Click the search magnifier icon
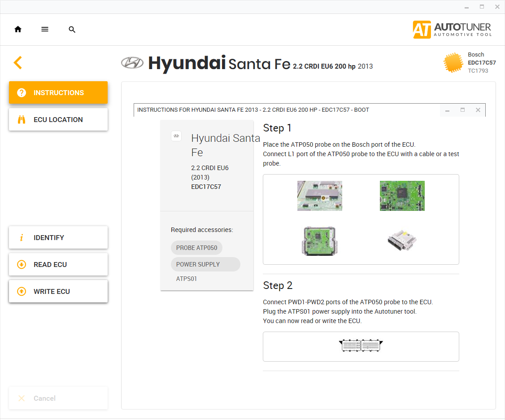The width and height of the screenshot is (505, 420). tap(72, 30)
